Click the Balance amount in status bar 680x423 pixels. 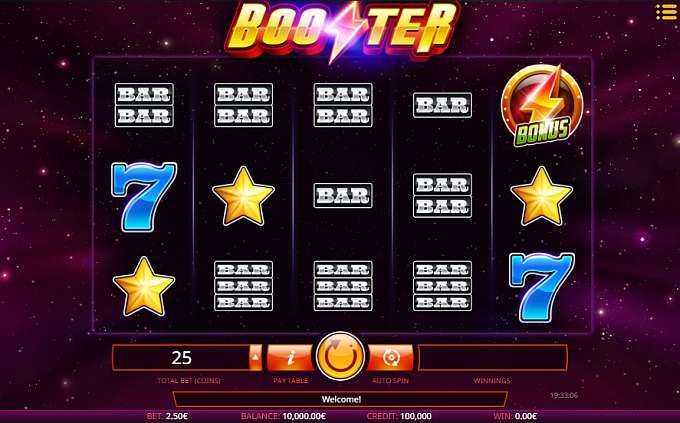click(x=304, y=416)
